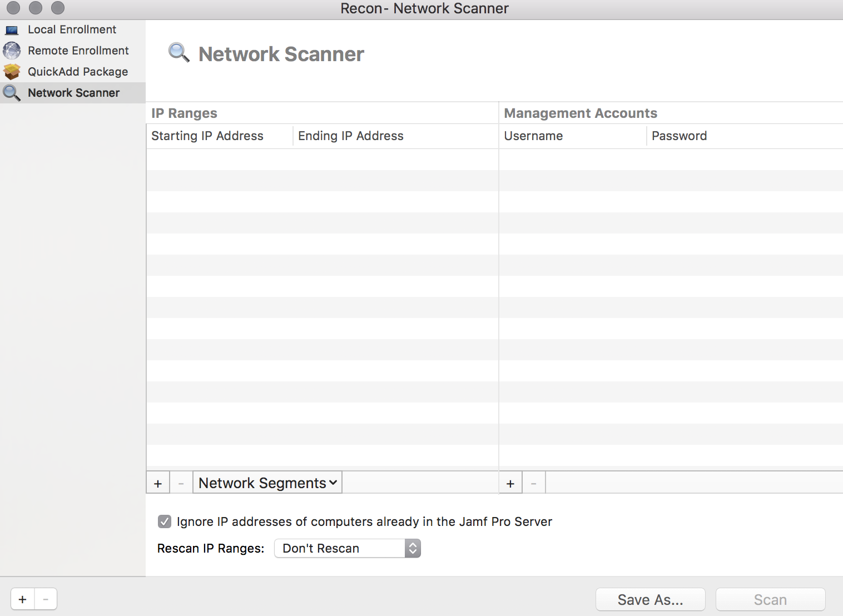
Task: Click the Save As... button
Action: pyautogui.click(x=651, y=599)
